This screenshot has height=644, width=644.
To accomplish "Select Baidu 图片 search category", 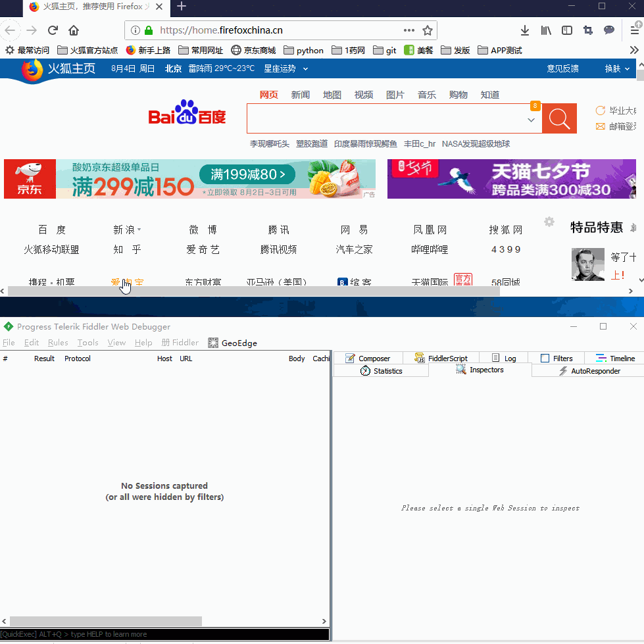I will 395,95.
